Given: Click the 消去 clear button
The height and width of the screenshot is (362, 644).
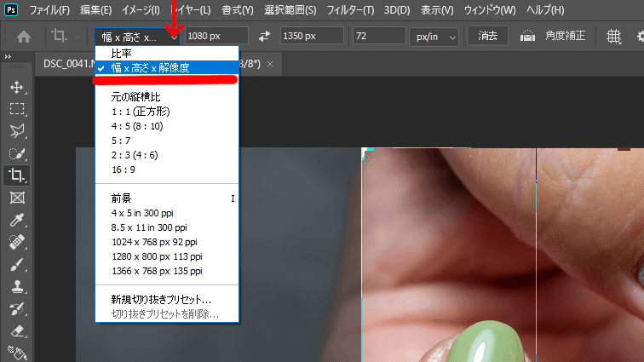Looking at the screenshot, I should pyautogui.click(x=487, y=36).
